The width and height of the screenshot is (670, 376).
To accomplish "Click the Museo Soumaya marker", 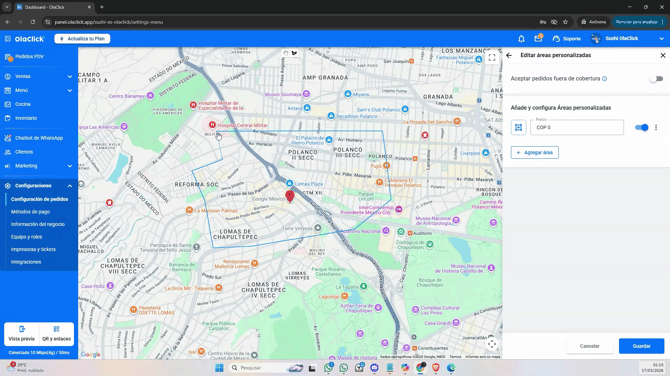I will coord(306,94).
